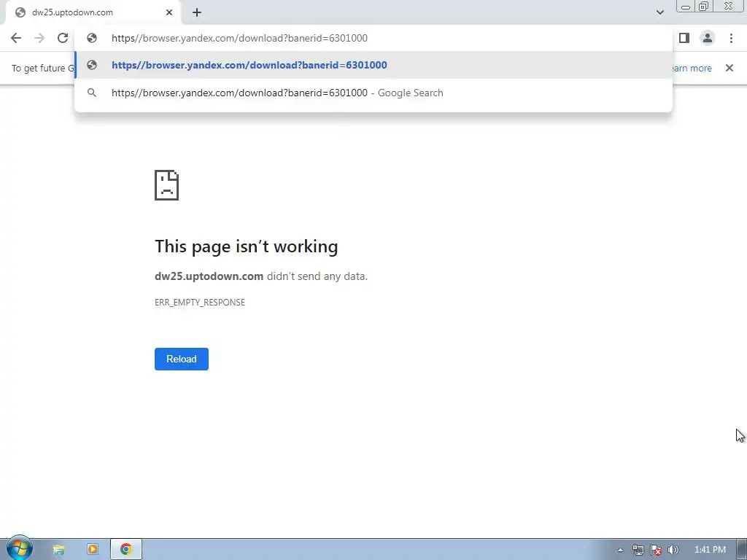The image size is (747, 560).
Task: Close the dw25.uptodown.com tab
Action: 169,12
